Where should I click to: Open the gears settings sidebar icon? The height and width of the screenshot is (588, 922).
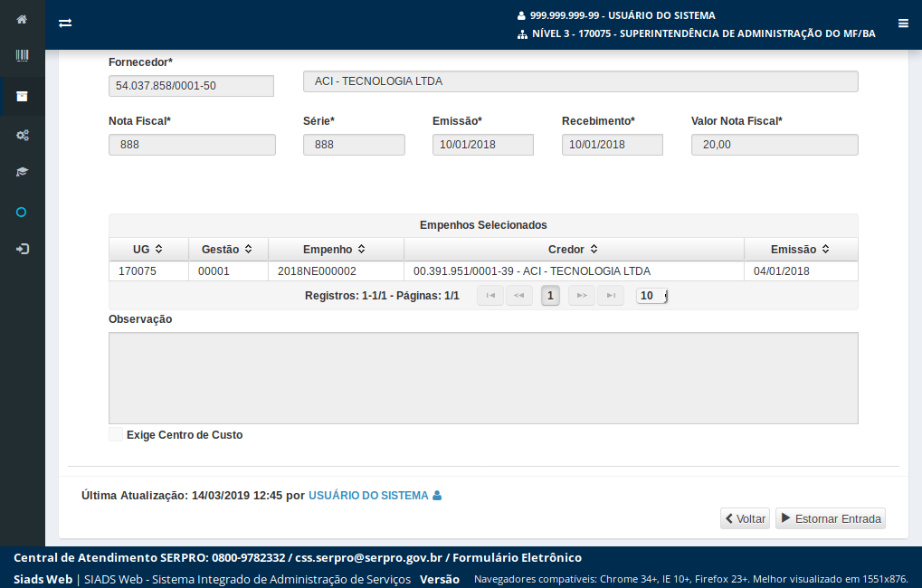22,136
